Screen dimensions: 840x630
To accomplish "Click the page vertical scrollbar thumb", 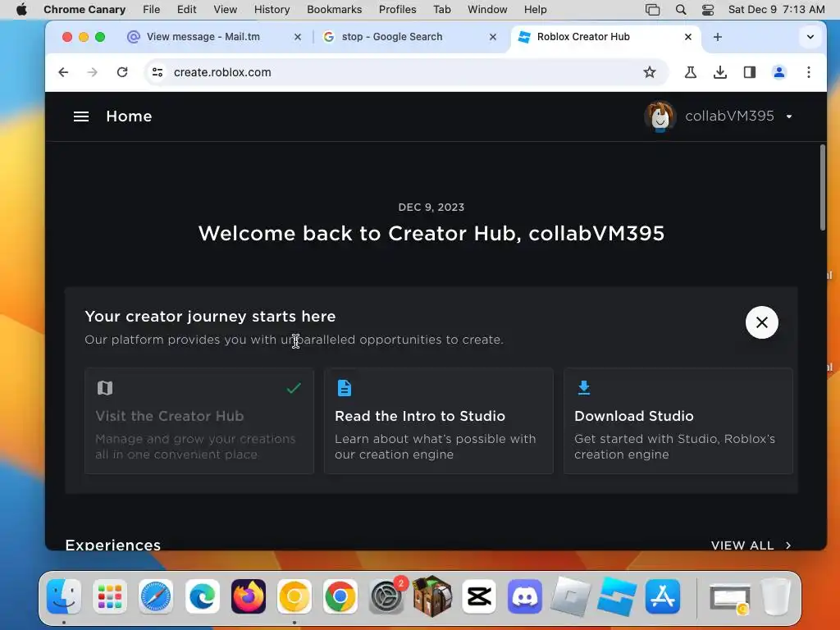I will [x=822, y=188].
